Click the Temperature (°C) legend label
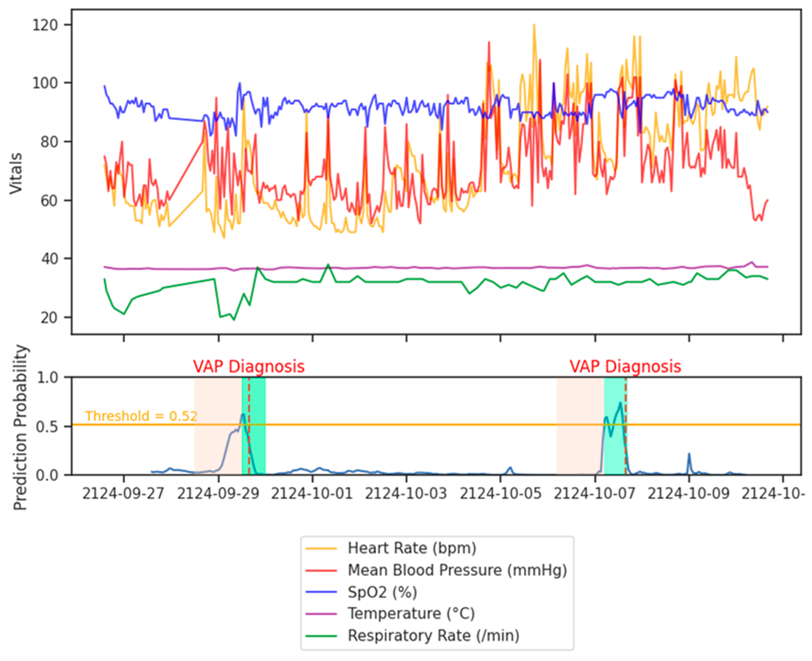Screen dimensions: 812x661 pos(411,613)
